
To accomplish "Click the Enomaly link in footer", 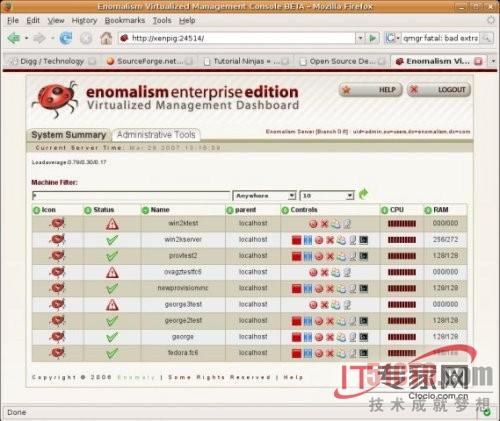I will point(136,377).
